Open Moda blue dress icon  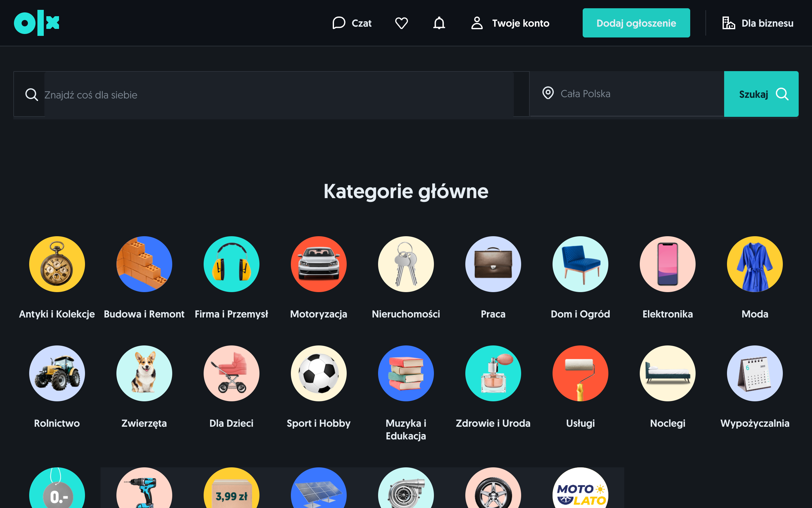tap(755, 264)
